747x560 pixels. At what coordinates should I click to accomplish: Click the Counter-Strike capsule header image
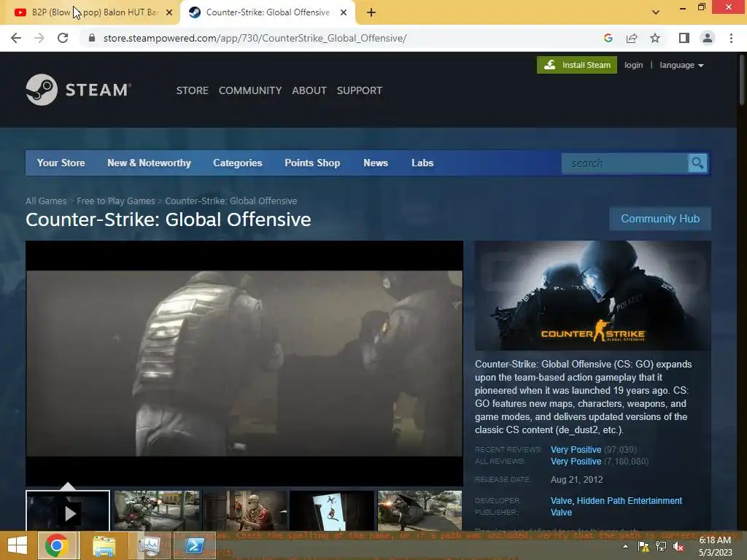592,295
